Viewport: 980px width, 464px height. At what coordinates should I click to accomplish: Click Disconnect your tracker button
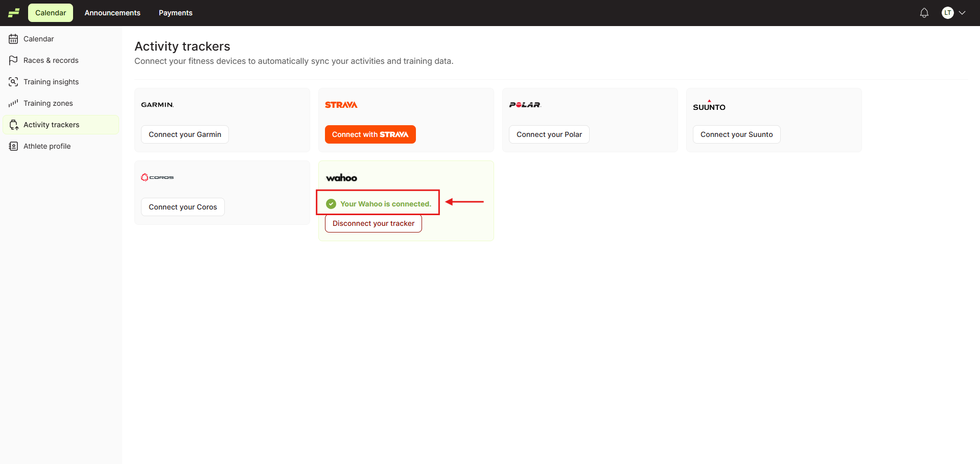374,223
